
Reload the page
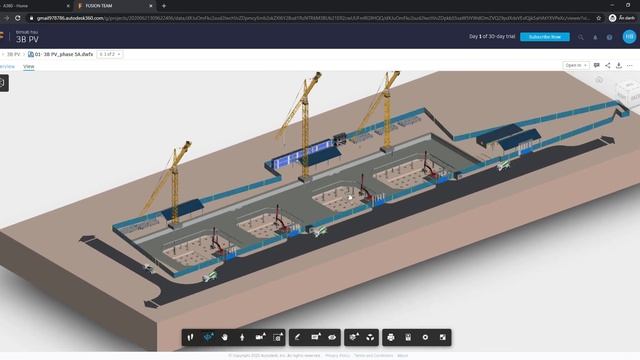(x=18, y=18)
